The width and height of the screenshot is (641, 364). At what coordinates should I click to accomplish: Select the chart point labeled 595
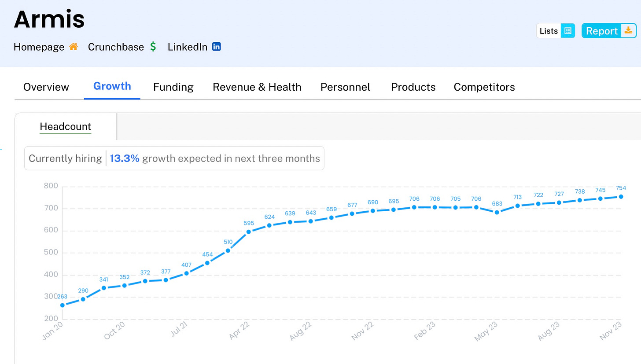pyautogui.click(x=249, y=232)
